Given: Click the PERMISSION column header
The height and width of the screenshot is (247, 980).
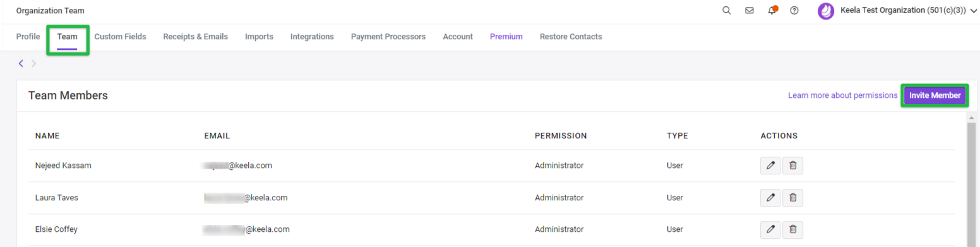Looking at the screenshot, I should [x=561, y=136].
